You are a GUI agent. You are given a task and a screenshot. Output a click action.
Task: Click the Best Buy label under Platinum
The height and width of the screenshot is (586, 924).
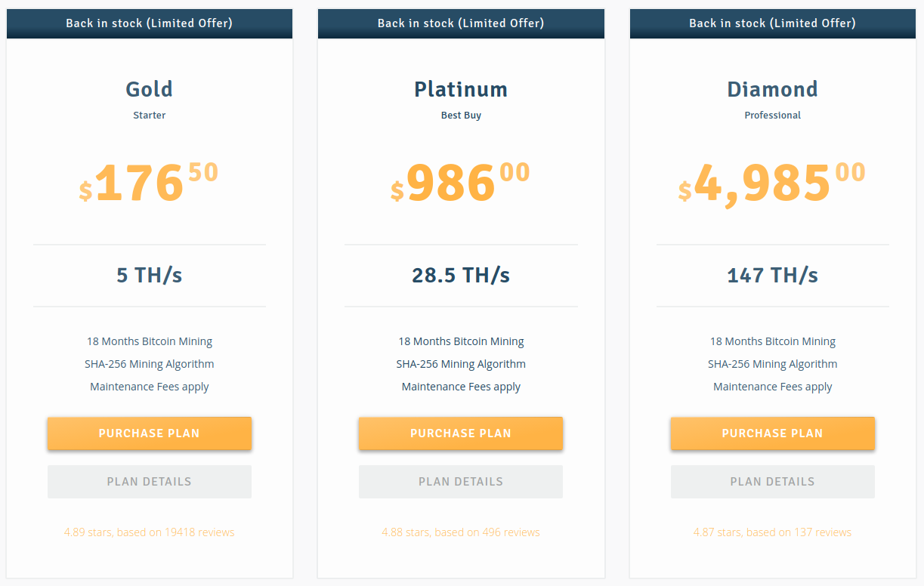(x=461, y=116)
